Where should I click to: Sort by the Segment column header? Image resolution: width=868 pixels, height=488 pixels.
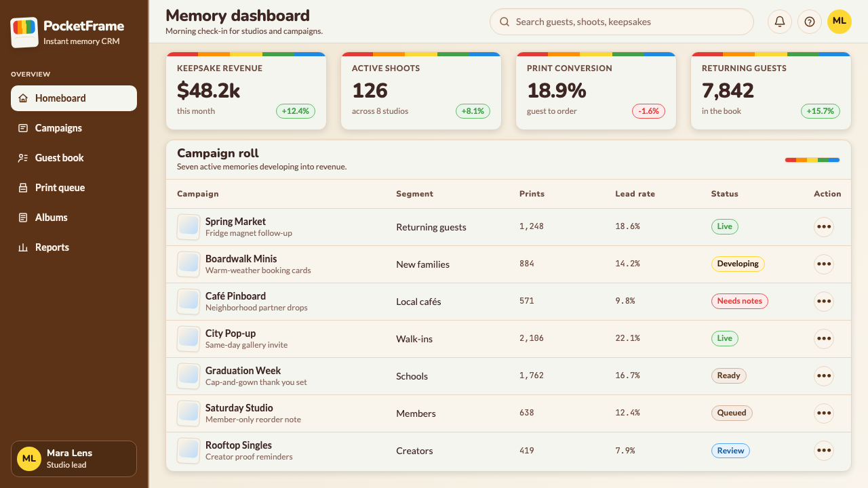(x=414, y=194)
